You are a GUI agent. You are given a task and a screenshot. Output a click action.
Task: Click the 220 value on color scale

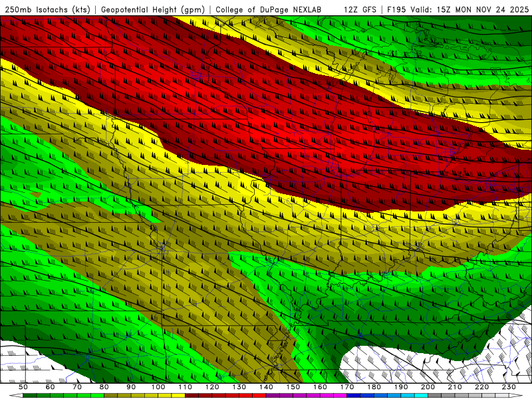tap(481, 387)
